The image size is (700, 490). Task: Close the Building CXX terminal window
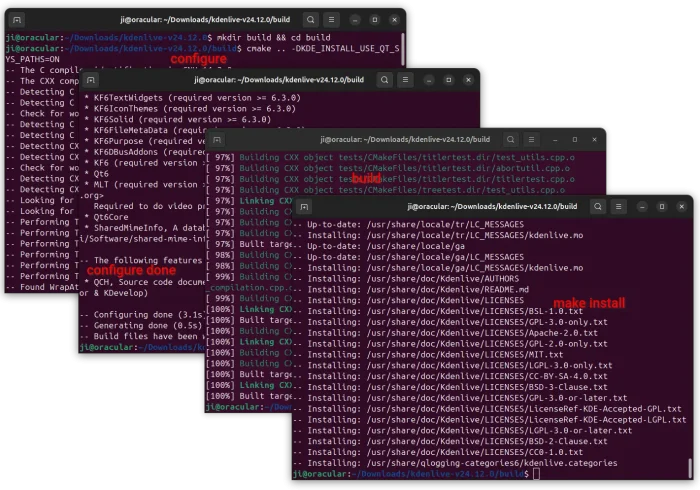coord(594,140)
